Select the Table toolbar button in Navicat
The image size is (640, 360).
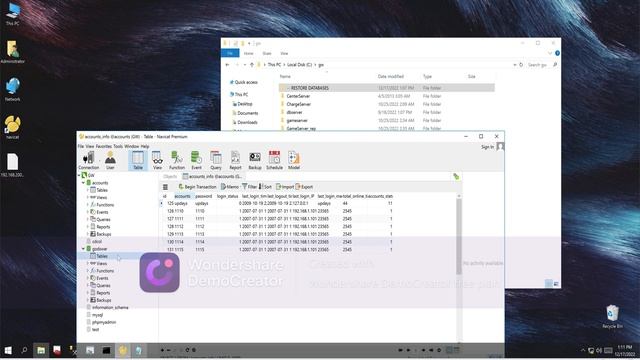[138, 160]
